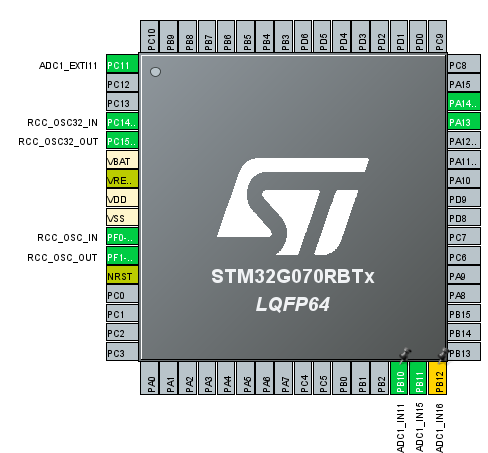Click the VBAT power pin
The width and height of the screenshot is (488, 453).
coord(122,161)
